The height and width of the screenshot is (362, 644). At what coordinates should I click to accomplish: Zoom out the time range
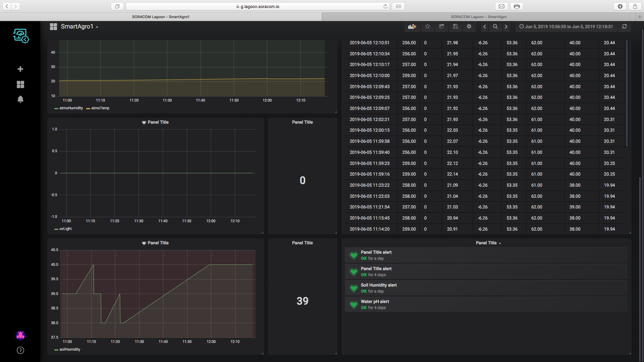pyautogui.click(x=495, y=26)
